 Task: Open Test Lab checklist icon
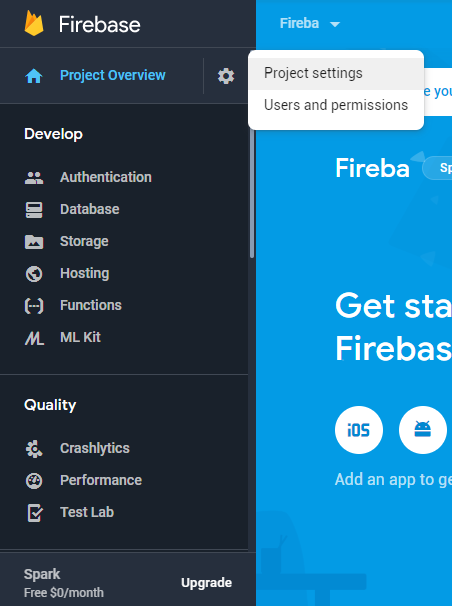[34, 513]
